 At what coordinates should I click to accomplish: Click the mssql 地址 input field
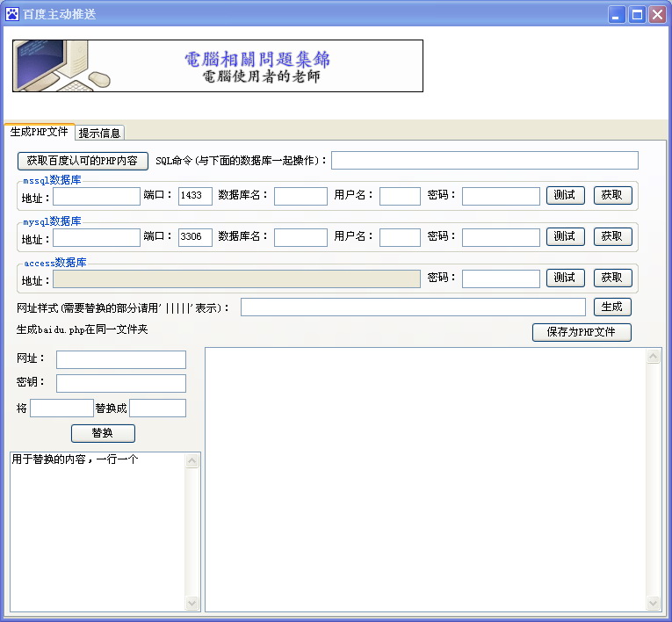coord(97,196)
